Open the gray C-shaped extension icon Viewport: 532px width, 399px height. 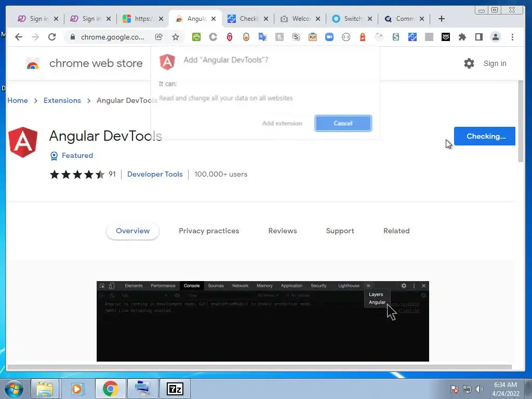coord(212,37)
